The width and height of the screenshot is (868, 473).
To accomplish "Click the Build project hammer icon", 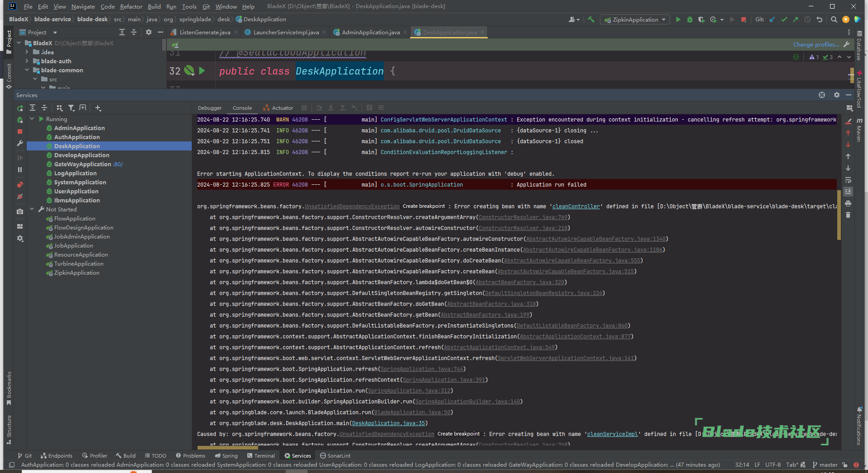I will [x=591, y=19].
